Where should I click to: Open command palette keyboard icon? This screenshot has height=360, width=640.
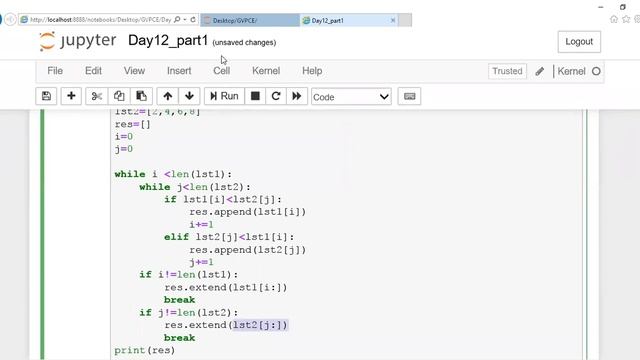409,96
